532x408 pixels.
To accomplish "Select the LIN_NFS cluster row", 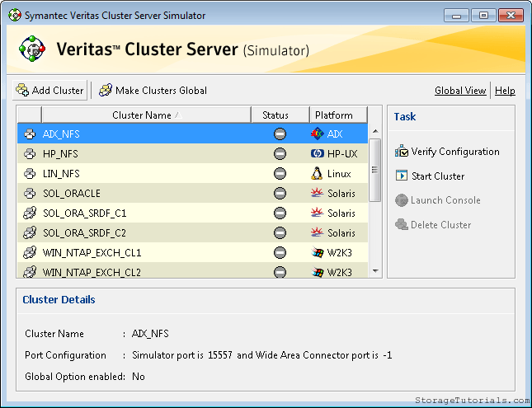I will 192,174.
